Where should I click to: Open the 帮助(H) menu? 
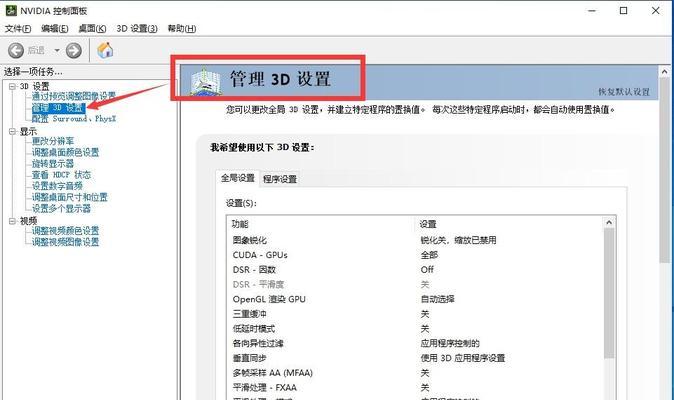point(182,28)
